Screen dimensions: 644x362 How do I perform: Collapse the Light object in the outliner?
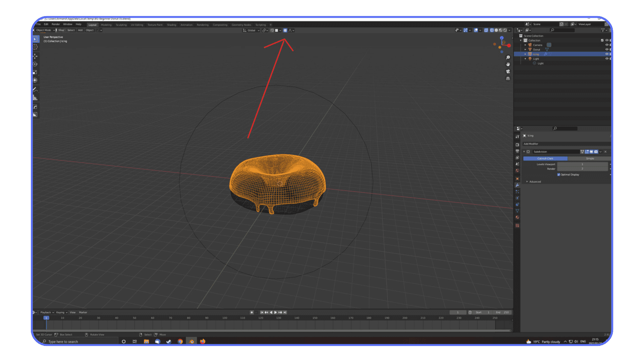[525, 59]
